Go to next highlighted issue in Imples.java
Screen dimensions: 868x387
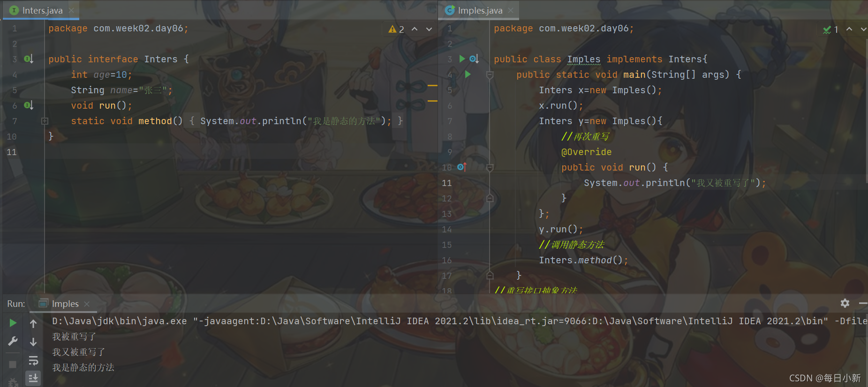863,29
